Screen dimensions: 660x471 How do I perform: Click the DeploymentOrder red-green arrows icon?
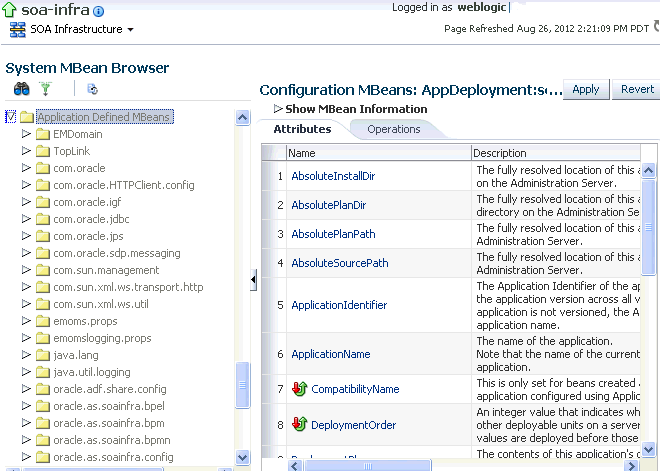click(x=299, y=424)
